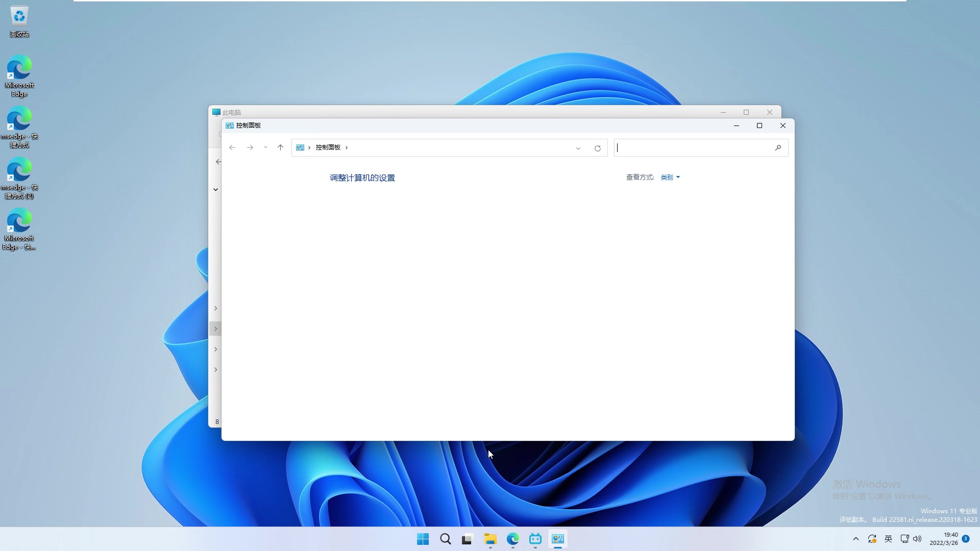Image resolution: width=980 pixels, height=551 pixels.
Task: Launch File Explorer from the taskbar
Action: click(x=491, y=539)
